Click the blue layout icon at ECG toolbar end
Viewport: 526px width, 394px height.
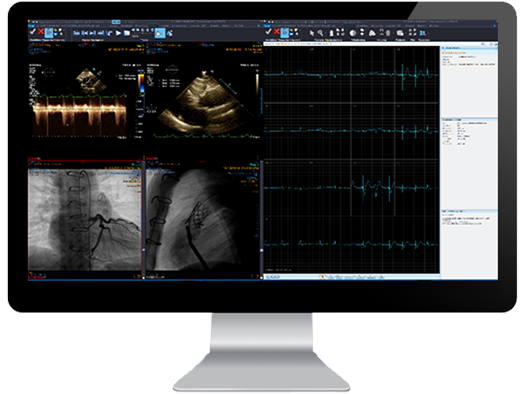click(423, 33)
